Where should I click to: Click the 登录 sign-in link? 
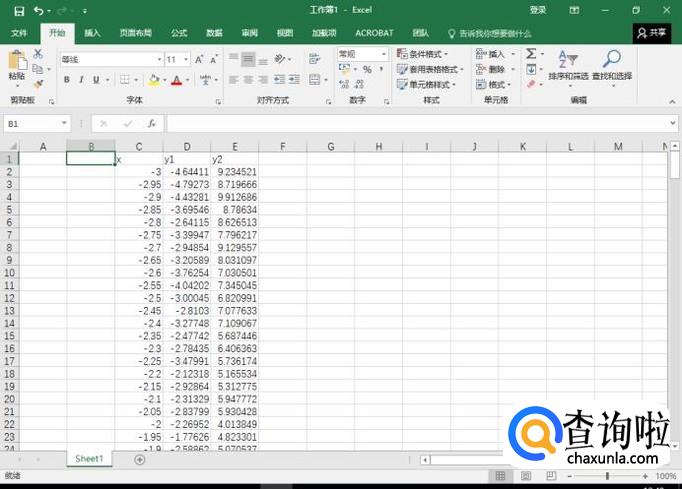point(538,10)
